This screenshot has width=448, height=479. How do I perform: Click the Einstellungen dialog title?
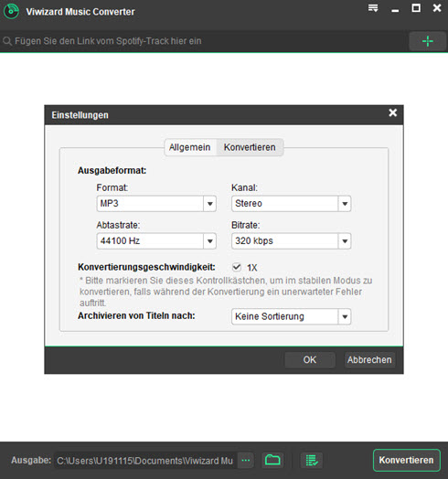(80, 115)
